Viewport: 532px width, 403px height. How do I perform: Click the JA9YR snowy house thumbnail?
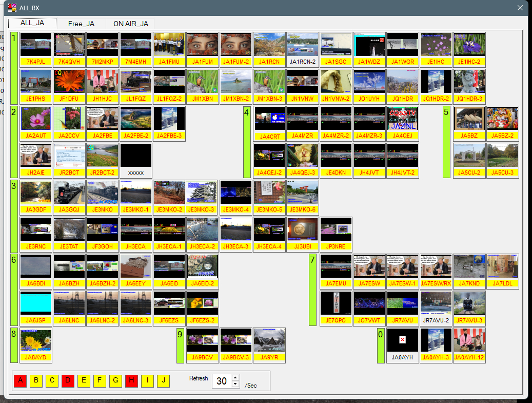click(x=269, y=340)
